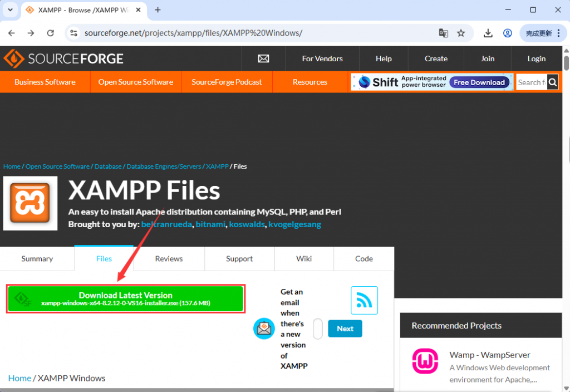Click the downloads icon in the browser toolbar
Screen dimensions: 570x392
(x=488, y=33)
